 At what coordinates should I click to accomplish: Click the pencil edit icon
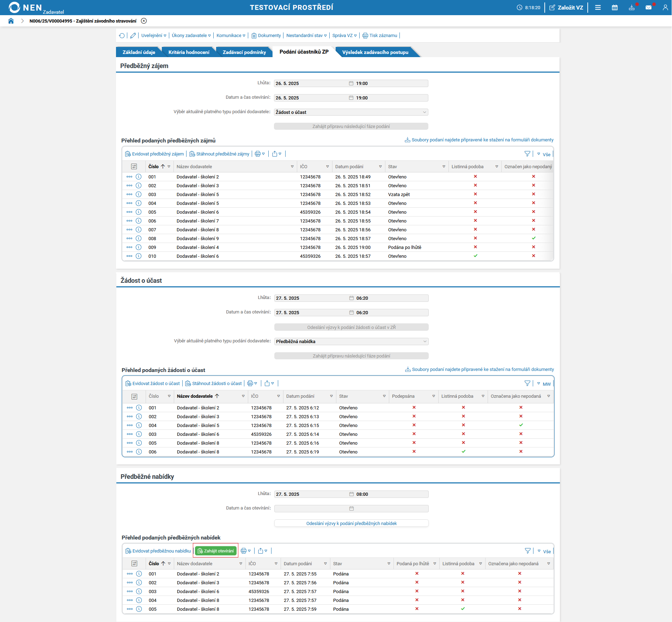point(133,36)
